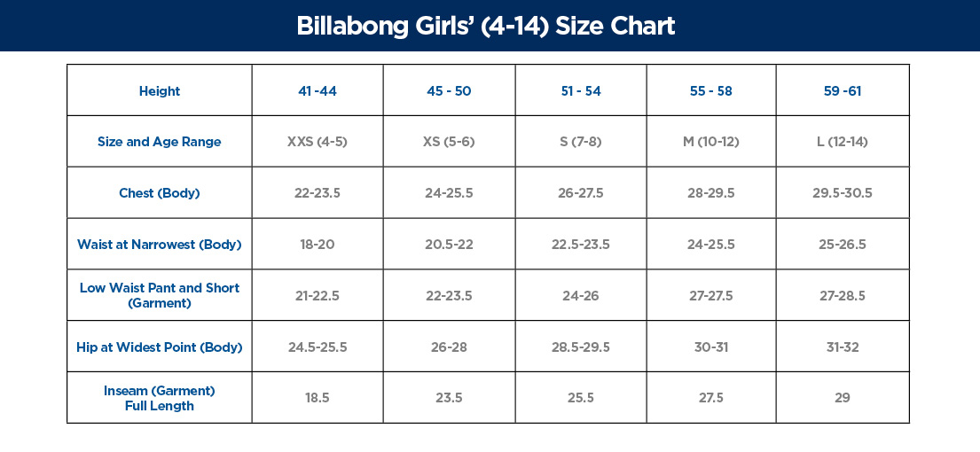Click the Billabong Girls' Size Chart title
This screenshot has height=452, width=980.
[486, 26]
